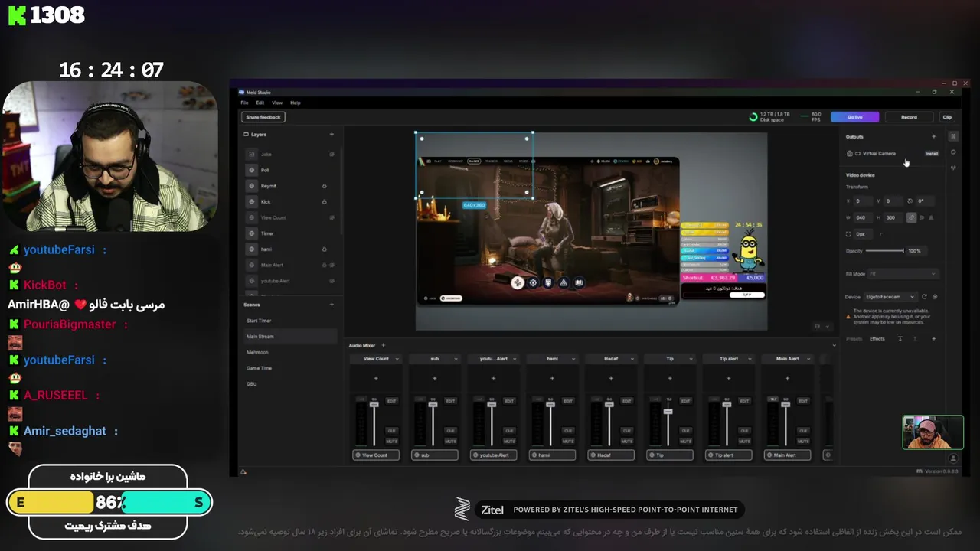The image size is (980, 551).
Task: Adjust the Opacity slider
Action: click(x=884, y=251)
